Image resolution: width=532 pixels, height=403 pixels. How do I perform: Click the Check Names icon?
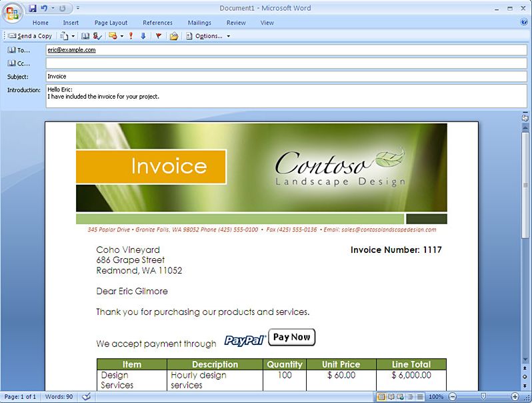tap(97, 36)
